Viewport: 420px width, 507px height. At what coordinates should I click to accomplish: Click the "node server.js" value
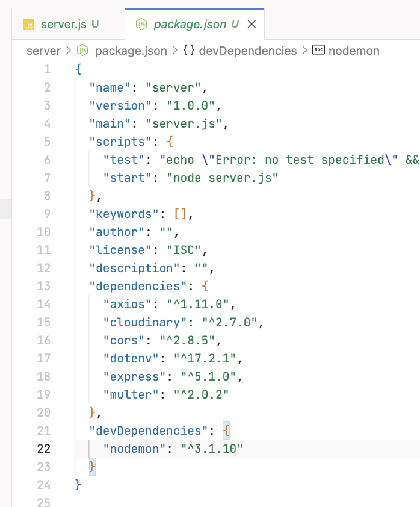pos(222,178)
